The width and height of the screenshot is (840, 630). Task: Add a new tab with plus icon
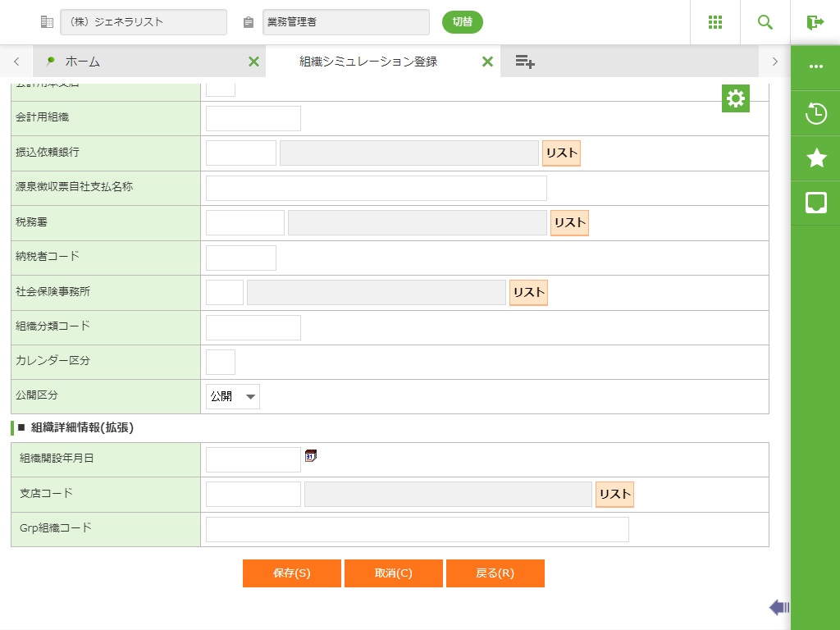(x=525, y=62)
